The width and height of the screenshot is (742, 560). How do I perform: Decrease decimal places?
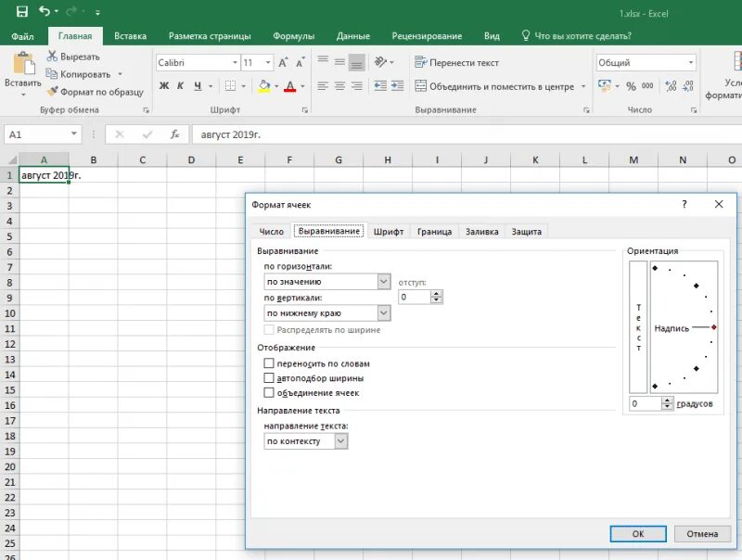(x=688, y=85)
